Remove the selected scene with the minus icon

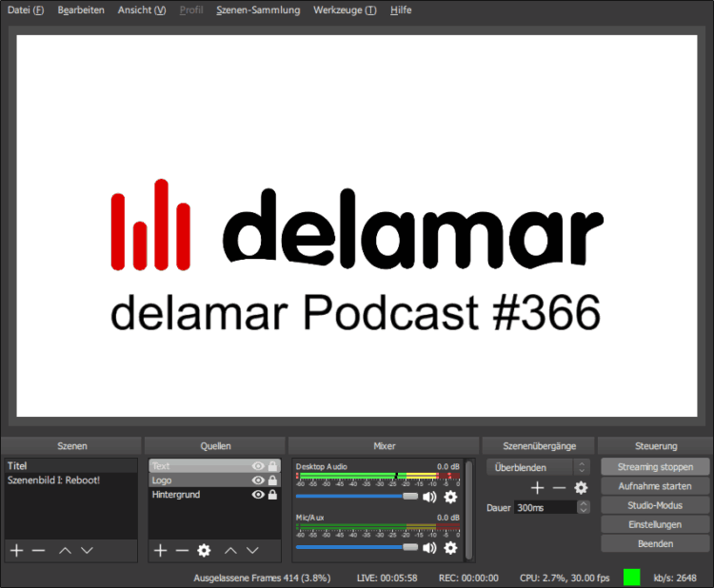pyautogui.click(x=39, y=551)
